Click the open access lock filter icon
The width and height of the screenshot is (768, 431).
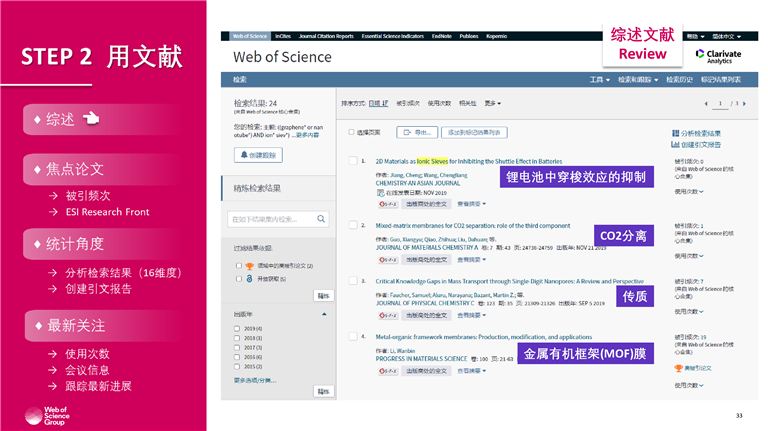tap(249, 278)
